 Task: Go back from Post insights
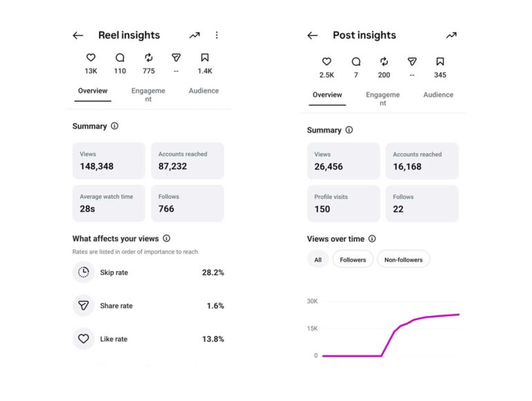(x=312, y=35)
